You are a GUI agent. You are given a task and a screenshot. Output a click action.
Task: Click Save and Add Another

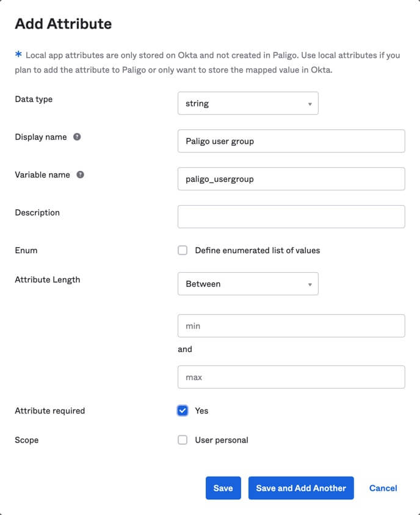point(301,488)
